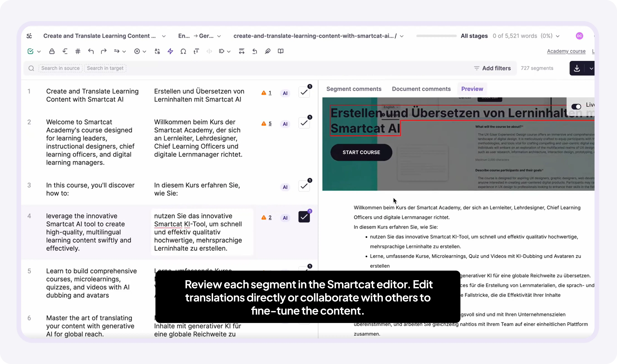Click the translation progress bar
The image size is (617, 364).
point(436,36)
